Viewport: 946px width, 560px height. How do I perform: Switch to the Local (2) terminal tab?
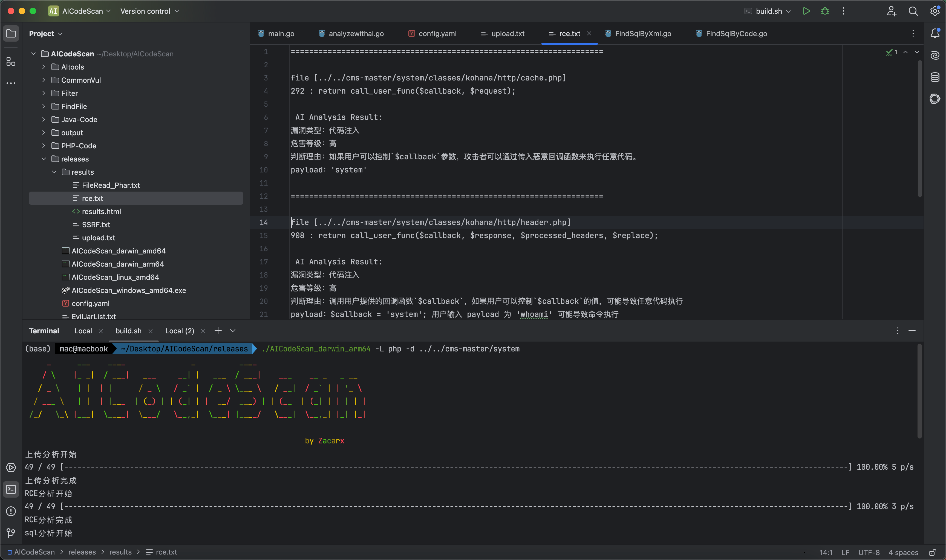click(x=180, y=331)
